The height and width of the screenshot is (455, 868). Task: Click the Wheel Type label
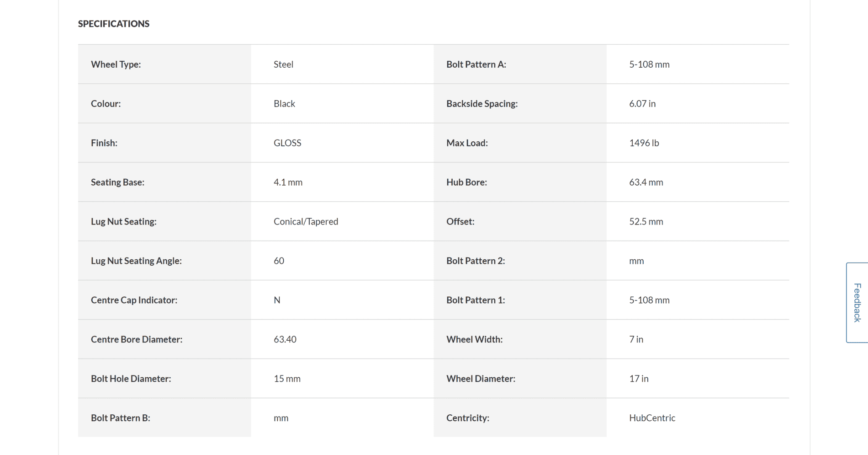coord(116,64)
